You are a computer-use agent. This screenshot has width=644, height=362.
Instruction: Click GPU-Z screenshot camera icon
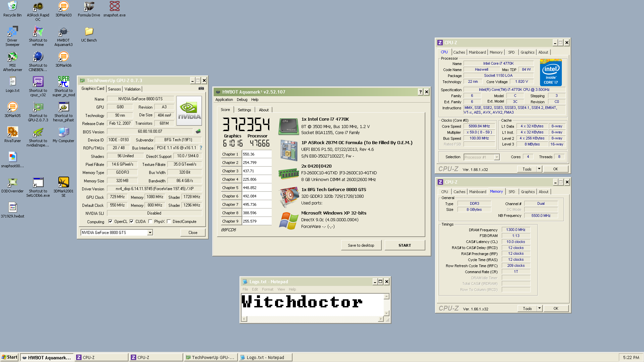coord(201,88)
